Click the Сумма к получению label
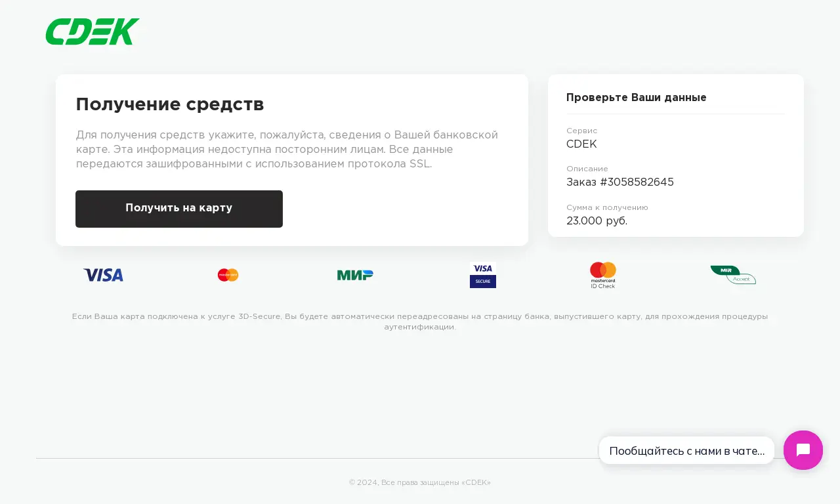This screenshot has width=840, height=504. tap(608, 207)
